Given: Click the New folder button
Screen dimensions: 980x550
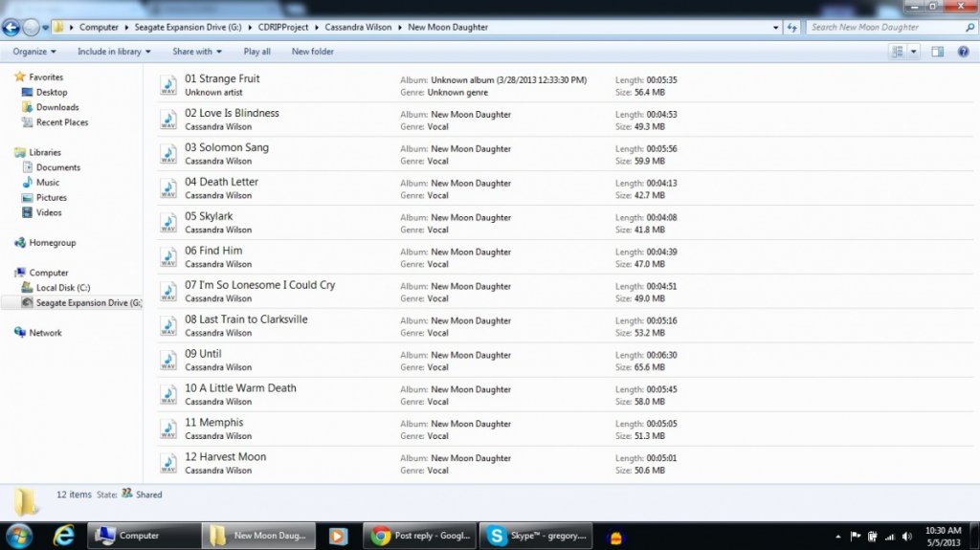Looking at the screenshot, I should pyautogui.click(x=312, y=52).
